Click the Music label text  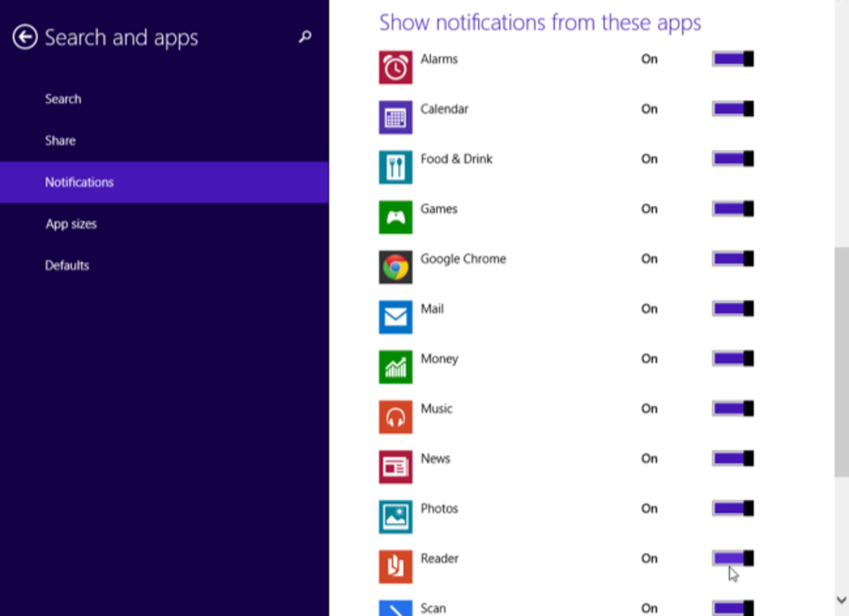[x=437, y=408]
